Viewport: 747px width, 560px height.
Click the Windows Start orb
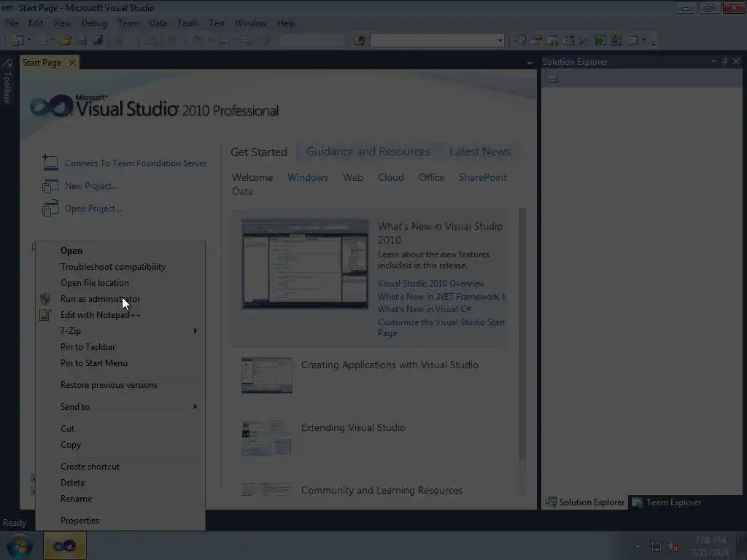[18, 545]
